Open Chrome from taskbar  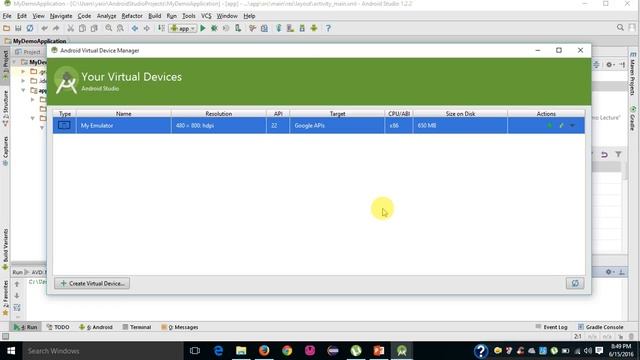pos(287,351)
